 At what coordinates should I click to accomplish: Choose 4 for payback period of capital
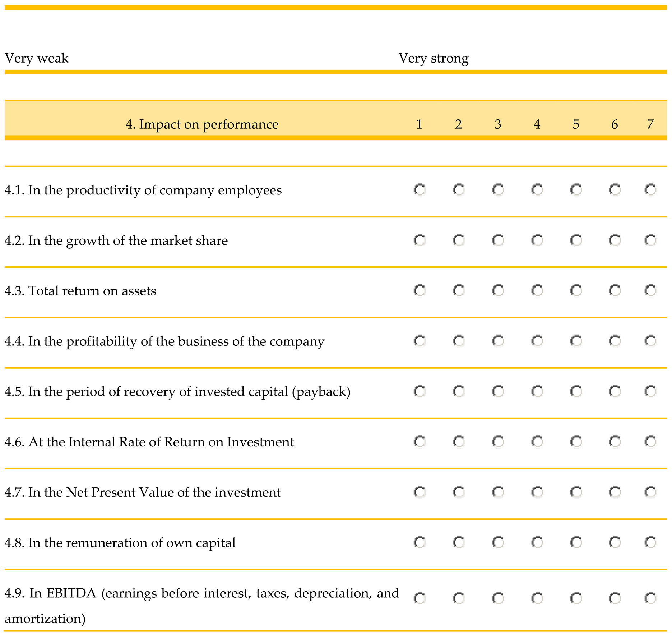coord(537,391)
